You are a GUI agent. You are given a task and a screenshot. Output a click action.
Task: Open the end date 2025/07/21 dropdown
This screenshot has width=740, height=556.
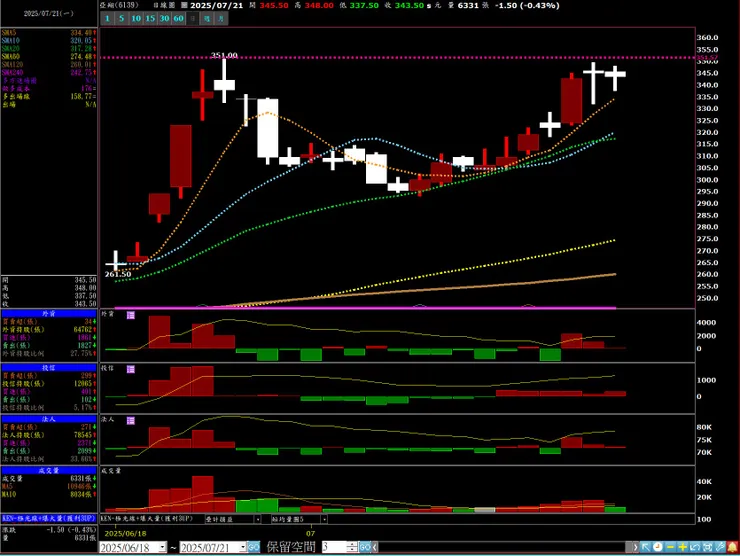(243, 548)
